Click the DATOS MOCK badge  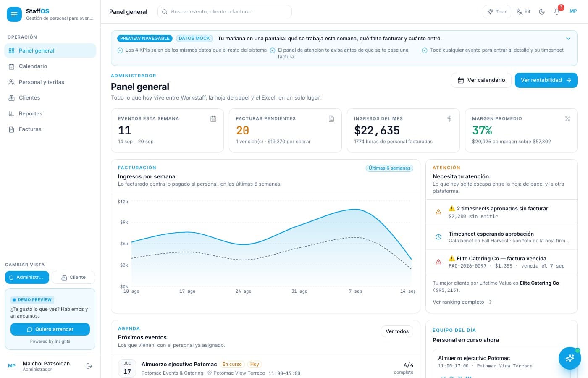tap(194, 39)
